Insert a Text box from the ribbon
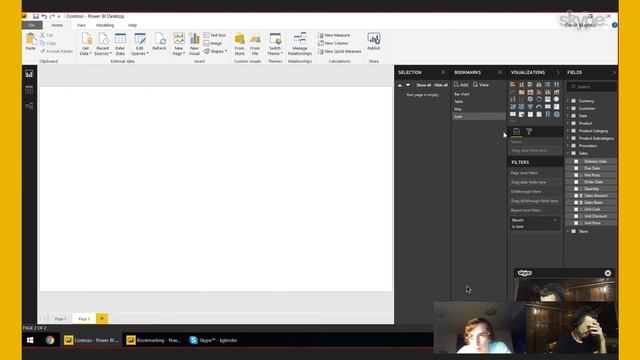Screen dimensions: 640x360 pyautogui.click(x=215, y=35)
